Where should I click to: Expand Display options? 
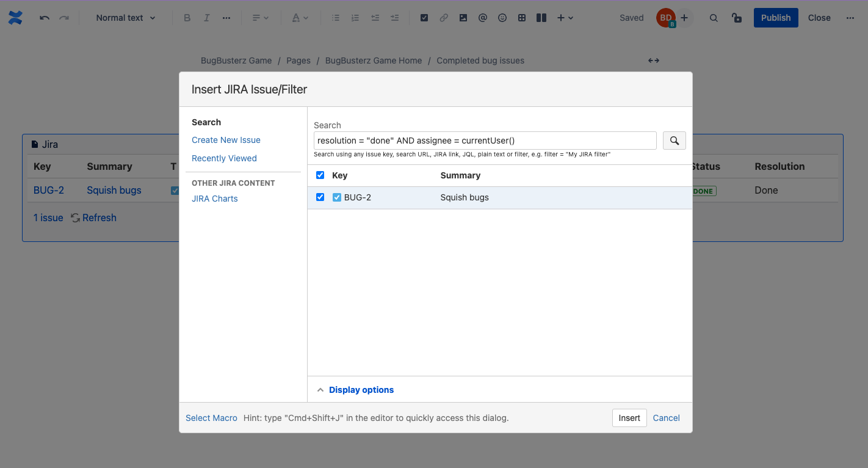355,390
